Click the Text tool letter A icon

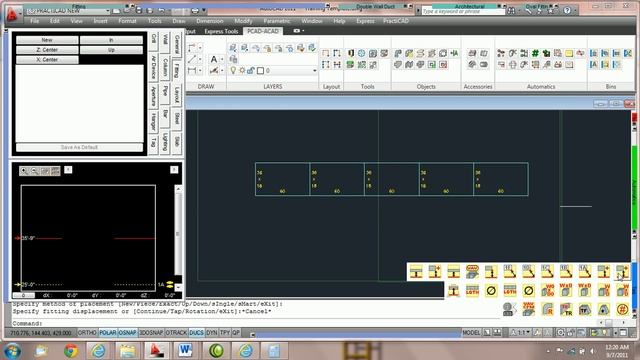tap(213, 60)
